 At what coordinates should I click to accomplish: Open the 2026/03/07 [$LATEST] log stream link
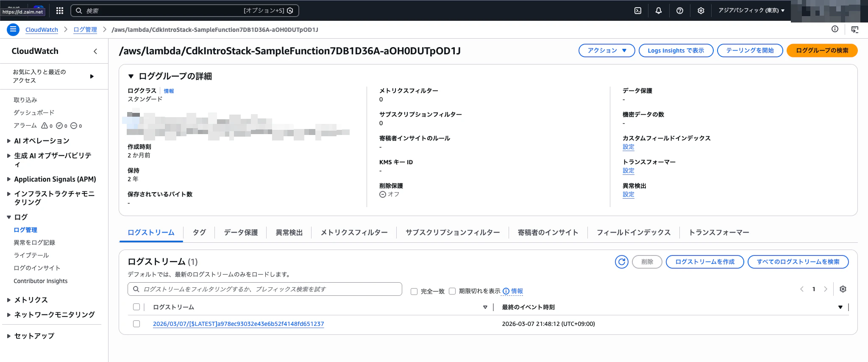pos(238,324)
